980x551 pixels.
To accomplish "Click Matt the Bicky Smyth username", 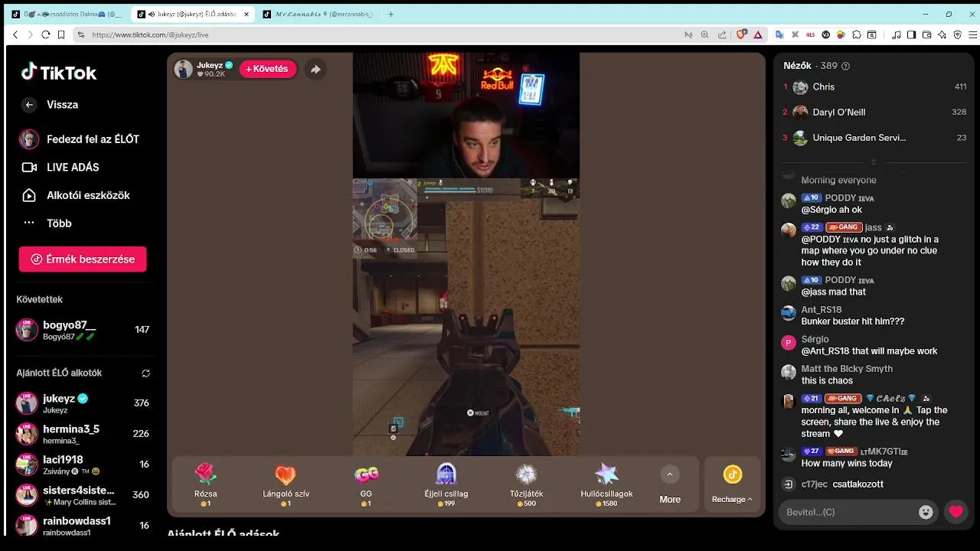I will 847,369.
